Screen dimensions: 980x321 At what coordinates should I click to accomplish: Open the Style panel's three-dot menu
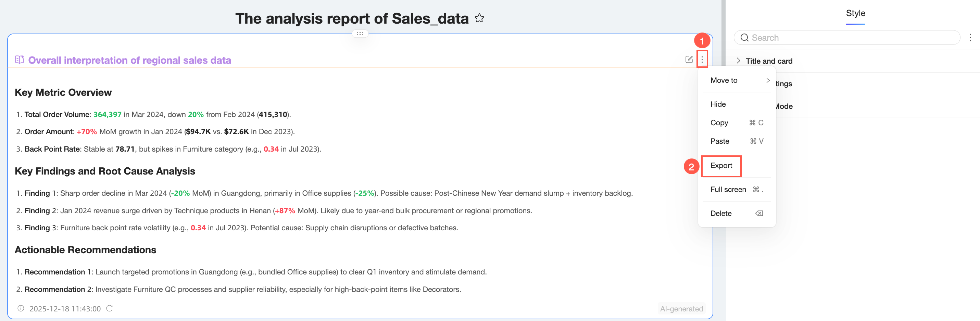[970, 38]
